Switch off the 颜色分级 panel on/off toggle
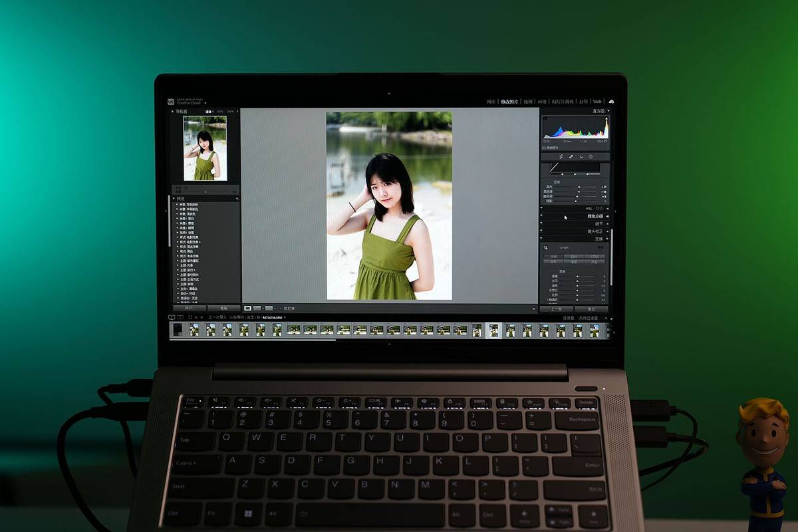 click(541, 216)
